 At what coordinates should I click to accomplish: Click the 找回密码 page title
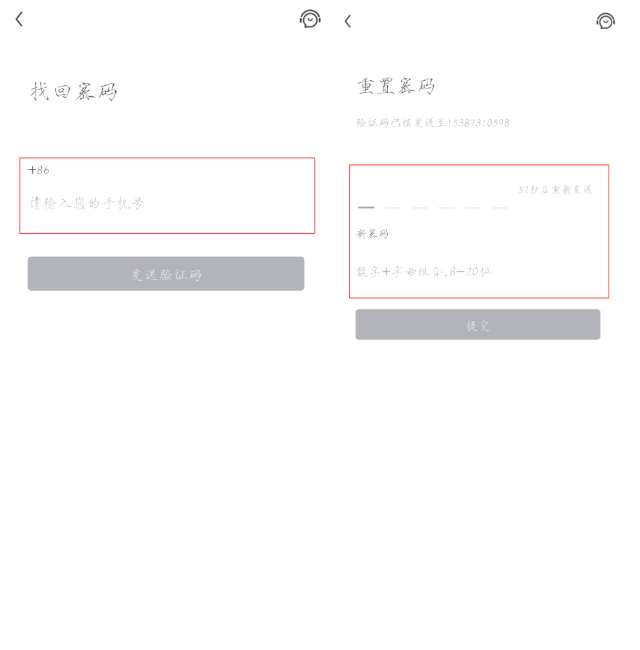tap(74, 91)
